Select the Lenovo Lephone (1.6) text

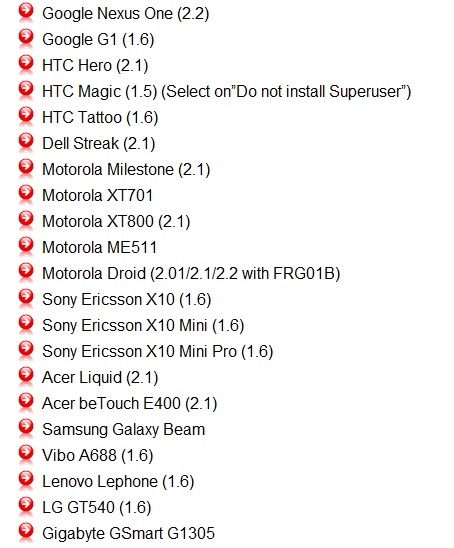118,482
